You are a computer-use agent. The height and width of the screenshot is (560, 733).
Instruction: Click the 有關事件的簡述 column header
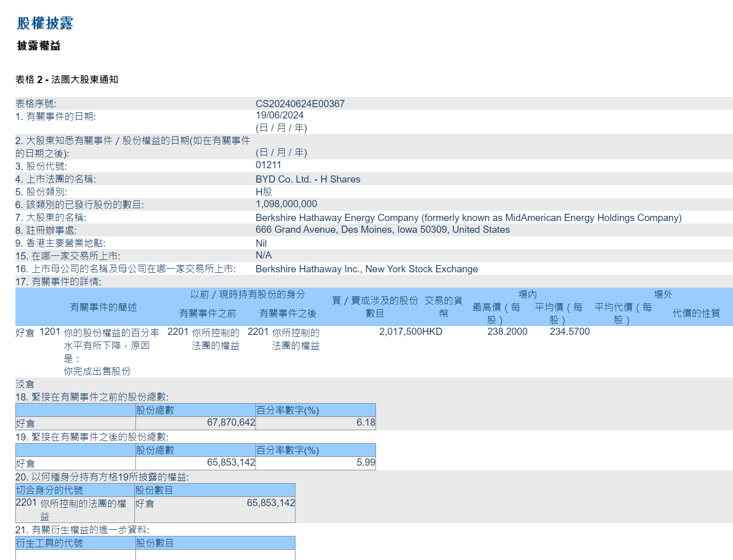104,307
